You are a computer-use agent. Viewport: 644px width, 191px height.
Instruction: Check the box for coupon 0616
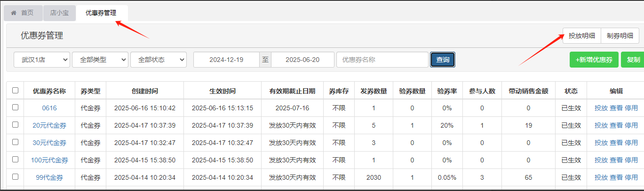pos(15,107)
